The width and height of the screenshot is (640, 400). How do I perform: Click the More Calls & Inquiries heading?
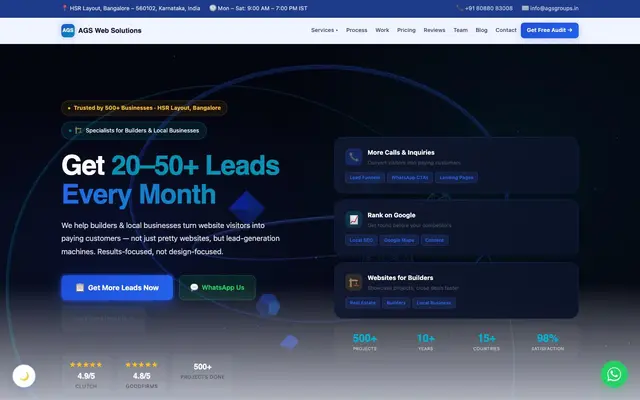[x=401, y=153]
